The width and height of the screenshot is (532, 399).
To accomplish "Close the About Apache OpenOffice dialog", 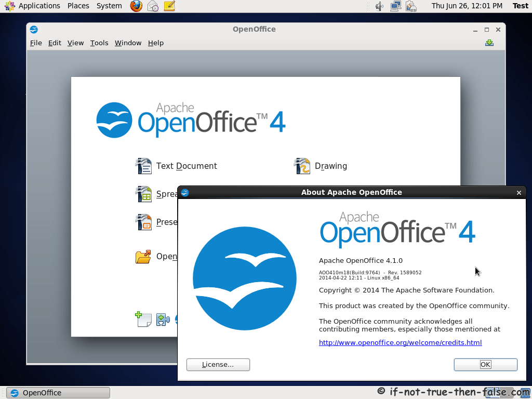I will point(519,193).
